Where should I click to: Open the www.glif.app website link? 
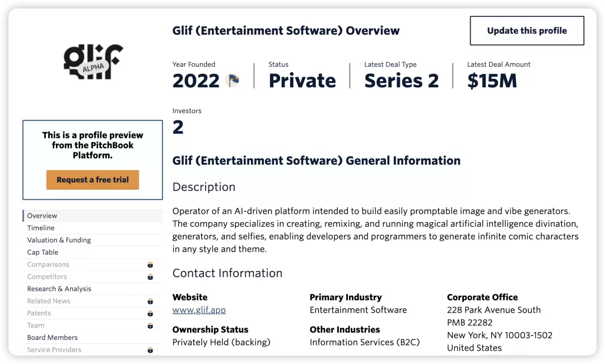coord(199,310)
